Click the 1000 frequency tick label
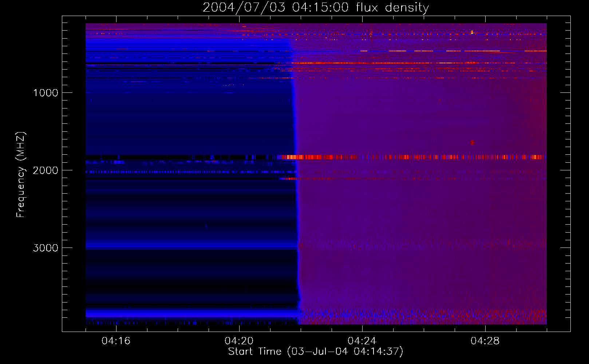This screenshot has height=364, width=589. 46,93
